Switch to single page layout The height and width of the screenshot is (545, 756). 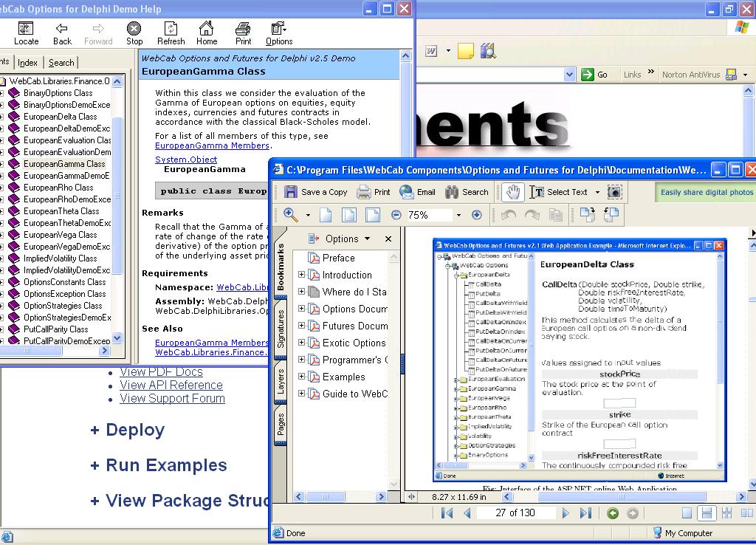point(687,513)
